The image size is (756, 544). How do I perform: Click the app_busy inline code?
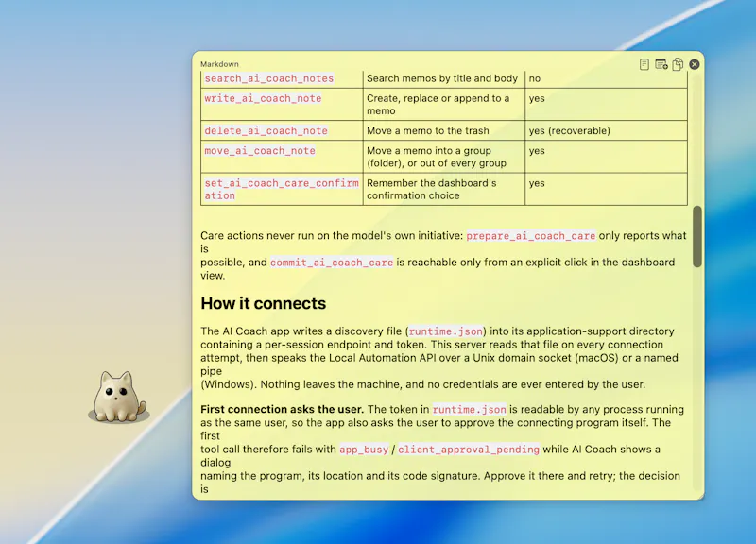tap(364, 450)
